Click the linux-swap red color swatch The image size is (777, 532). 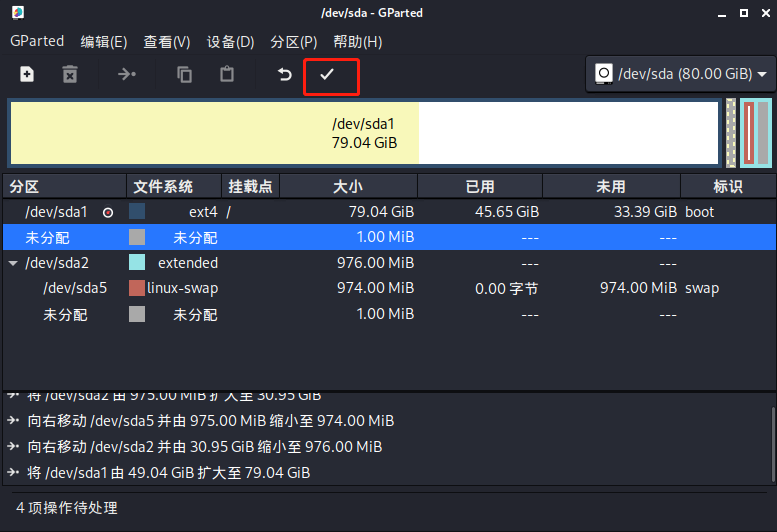click(137, 288)
